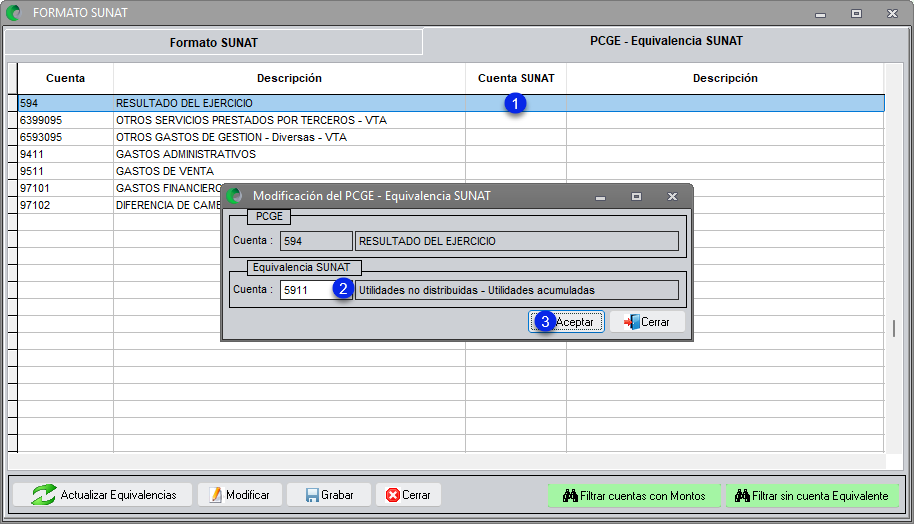Viewport: 914px width, 524px height.
Task: Click the Utilidades no distribuidas description field
Action: pyautogui.click(x=516, y=290)
